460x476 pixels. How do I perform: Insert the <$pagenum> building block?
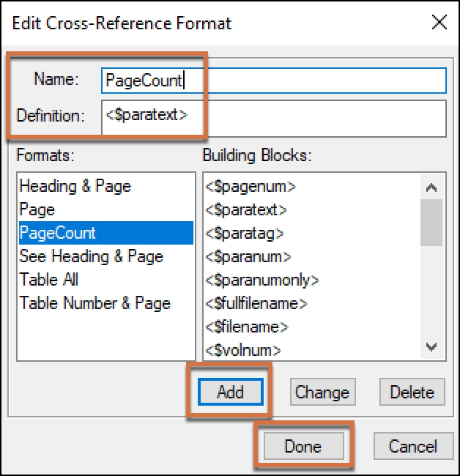pyautogui.click(x=250, y=186)
